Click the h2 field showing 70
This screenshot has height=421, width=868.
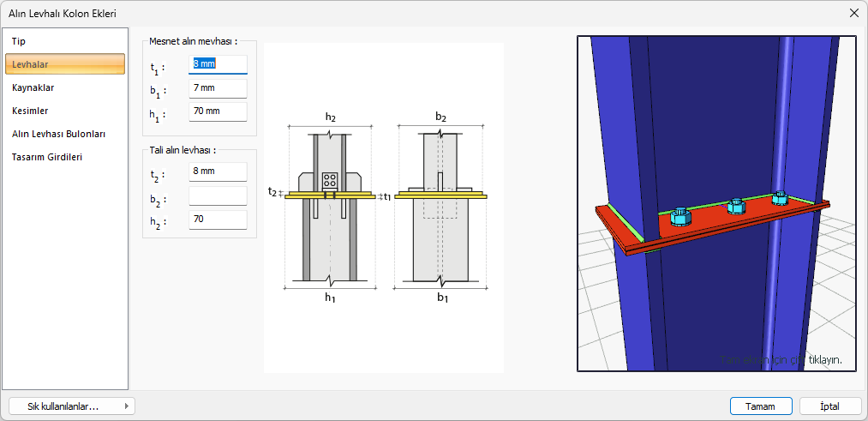click(218, 220)
